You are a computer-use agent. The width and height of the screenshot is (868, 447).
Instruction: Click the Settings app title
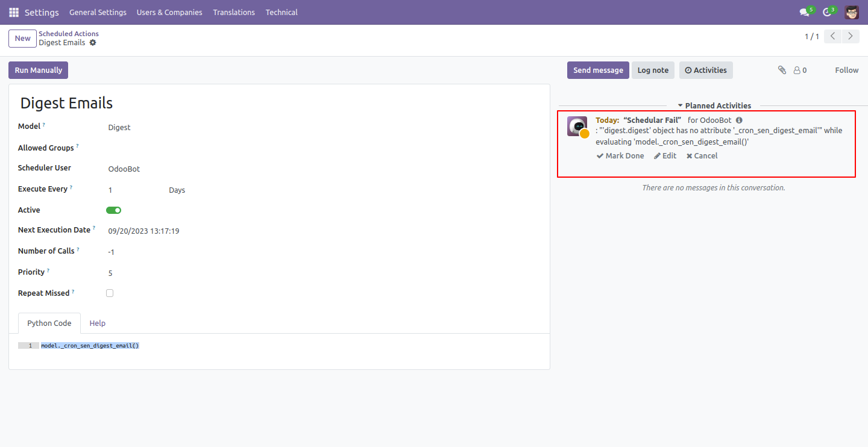click(42, 12)
